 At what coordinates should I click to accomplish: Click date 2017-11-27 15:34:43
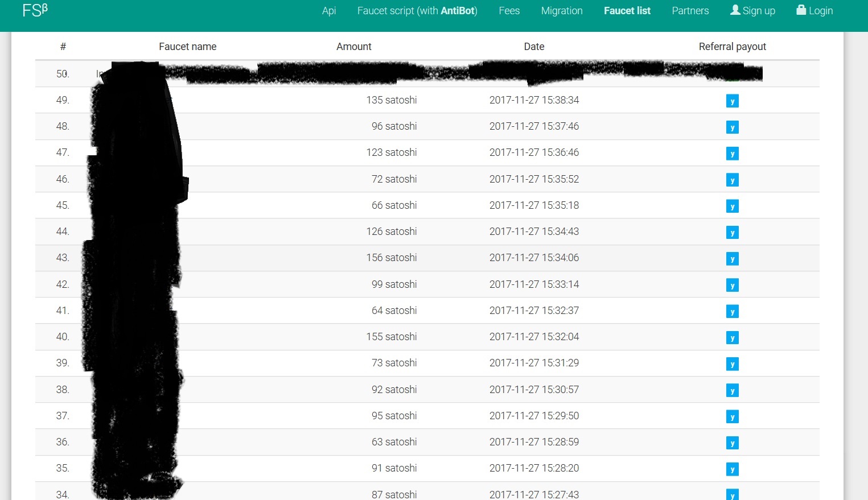(534, 232)
